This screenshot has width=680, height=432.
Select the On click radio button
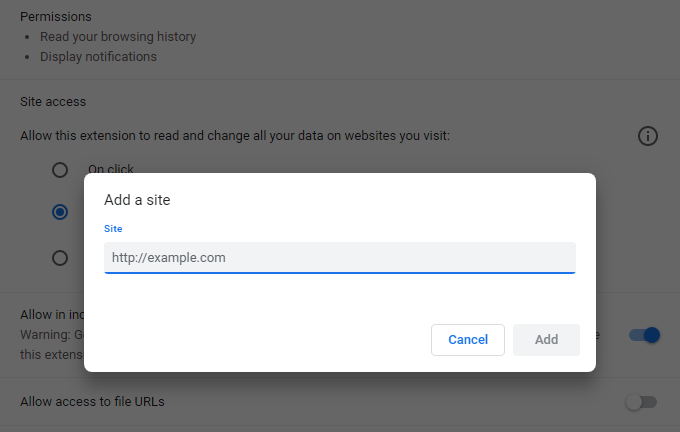pos(60,170)
